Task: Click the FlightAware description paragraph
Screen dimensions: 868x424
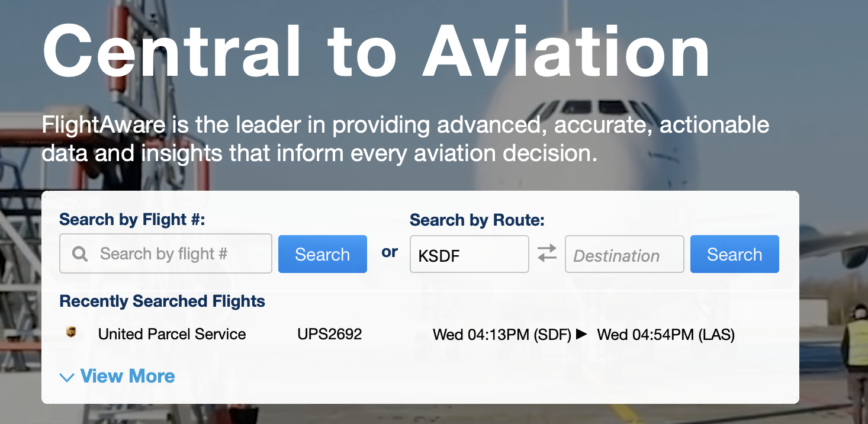Action: [406, 139]
